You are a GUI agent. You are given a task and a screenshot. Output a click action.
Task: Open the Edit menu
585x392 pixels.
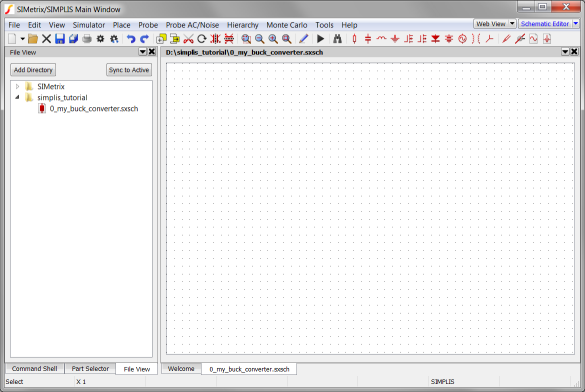(x=34, y=25)
